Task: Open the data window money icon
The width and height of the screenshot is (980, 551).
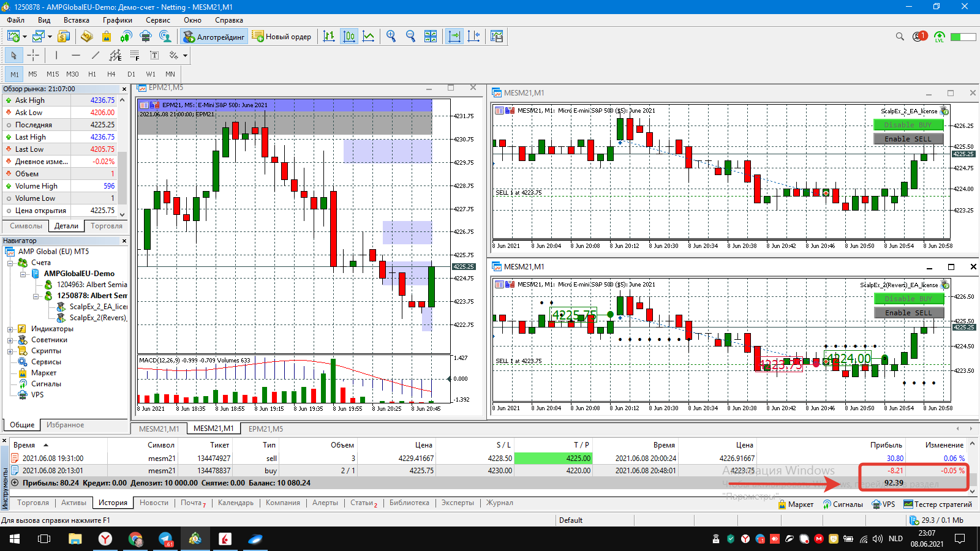Action: (x=64, y=37)
